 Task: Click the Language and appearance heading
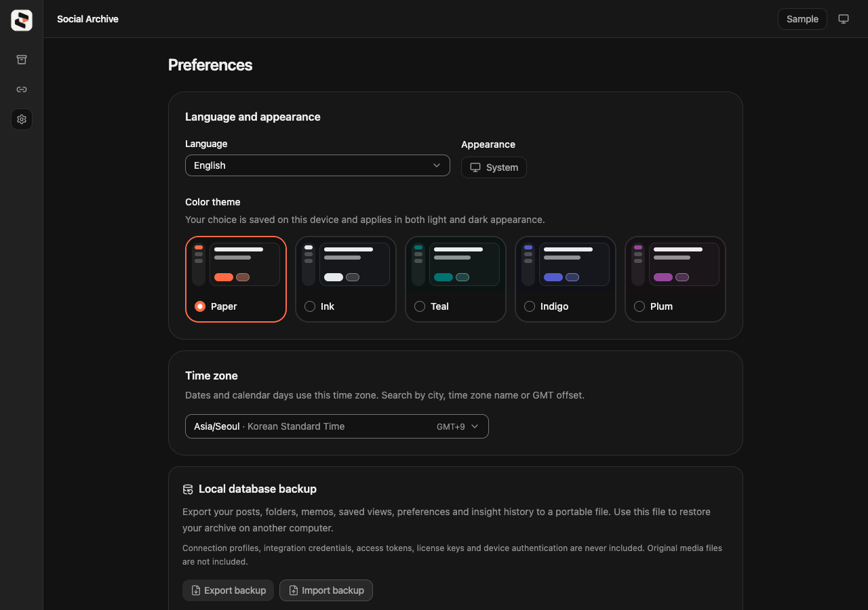[253, 117]
